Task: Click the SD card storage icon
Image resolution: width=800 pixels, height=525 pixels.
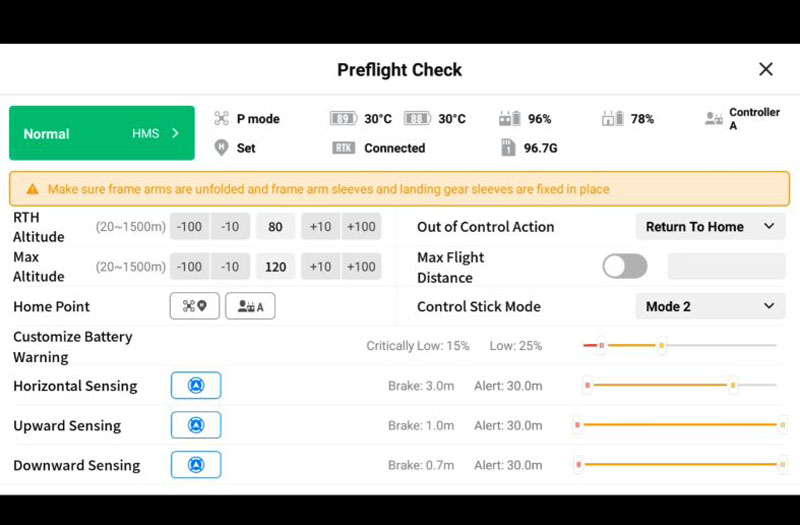Action: coord(508,147)
